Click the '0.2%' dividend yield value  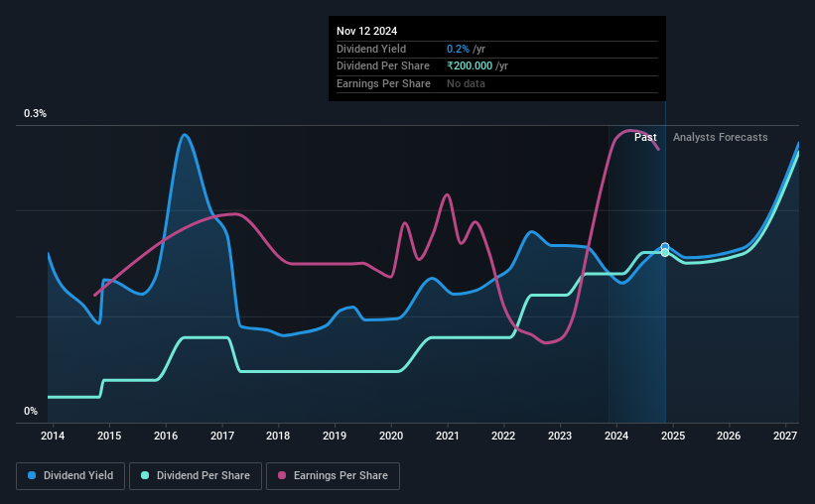pos(458,49)
